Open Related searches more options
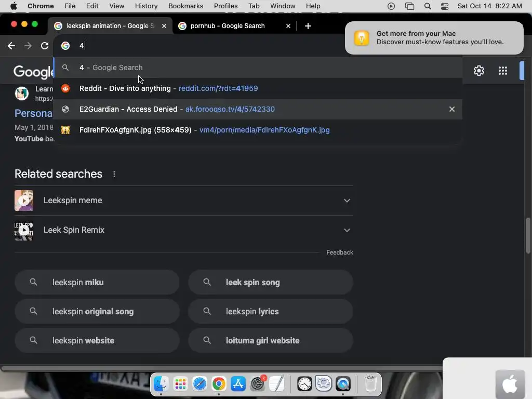Viewport: 532px width, 399px height. (x=114, y=174)
